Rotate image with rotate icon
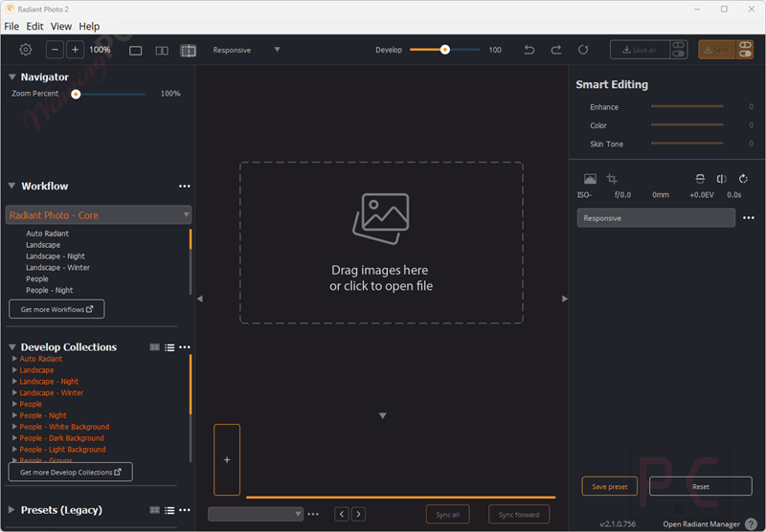The width and height of the screenshot is (766, 532). click(743, 179)
